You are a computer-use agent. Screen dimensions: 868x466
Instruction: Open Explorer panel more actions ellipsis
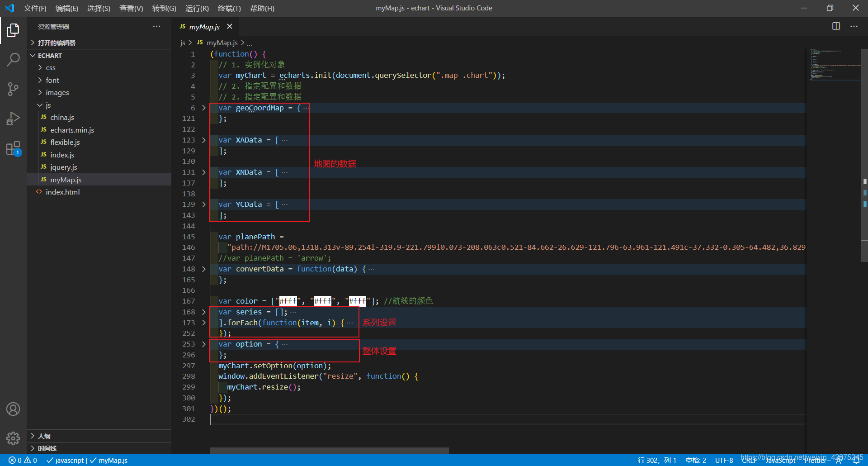point(156,26)
